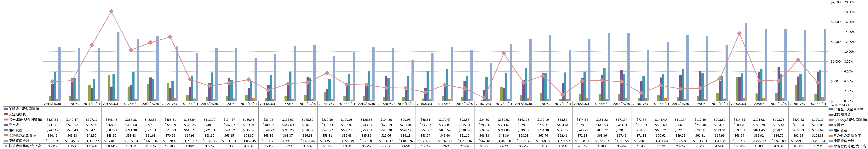Click the $1,819.24 current assets total cell

(x=818, y=141)
